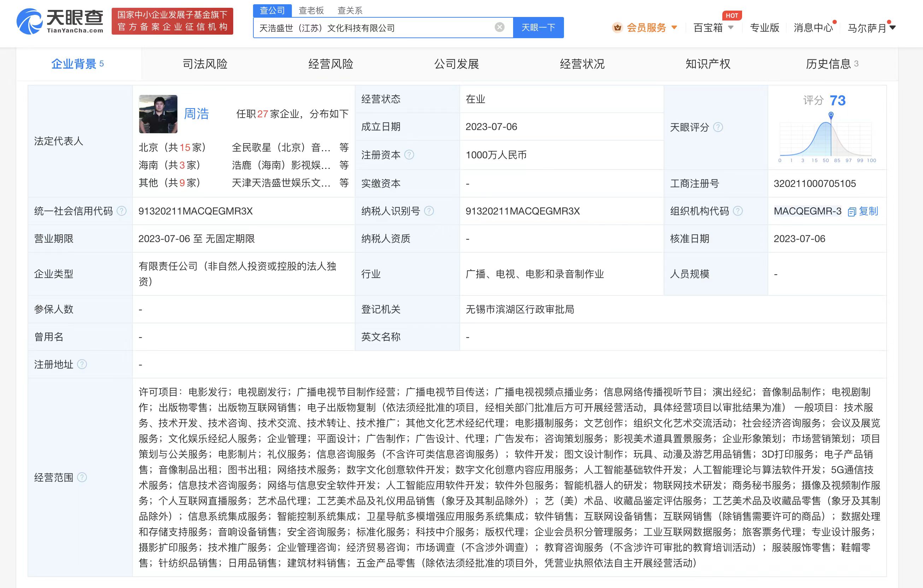Click the national fund certification banner
923x588 pixels.
pyautogui.click(x=172, y=21)
